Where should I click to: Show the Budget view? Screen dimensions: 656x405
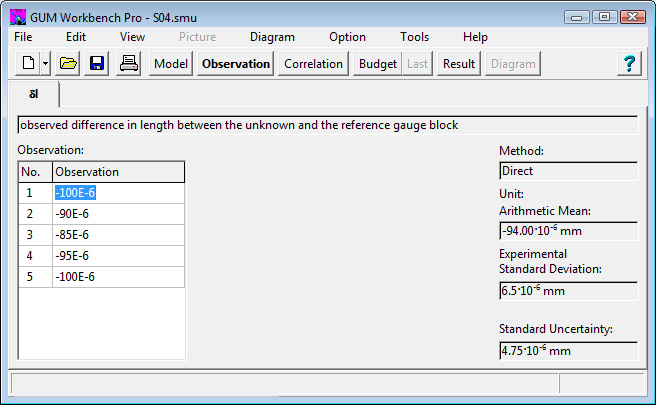pyautogui.click(x=378, y=64)
